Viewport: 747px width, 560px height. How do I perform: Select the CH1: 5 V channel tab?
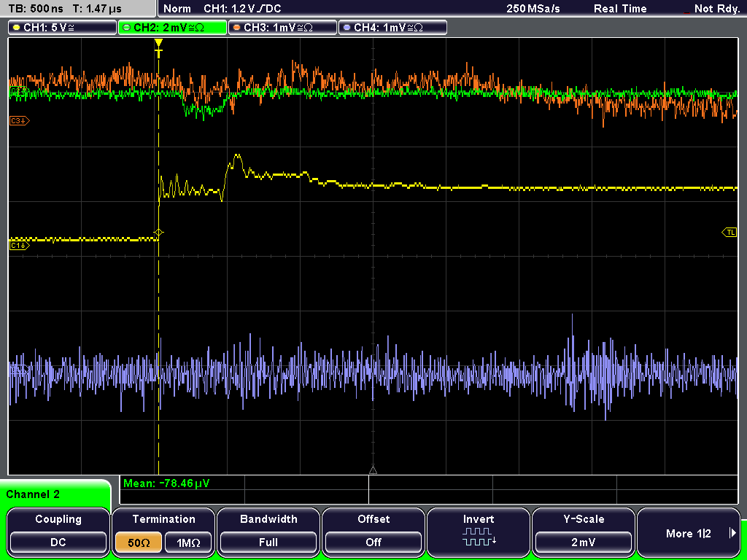click(x=63, y=28)
